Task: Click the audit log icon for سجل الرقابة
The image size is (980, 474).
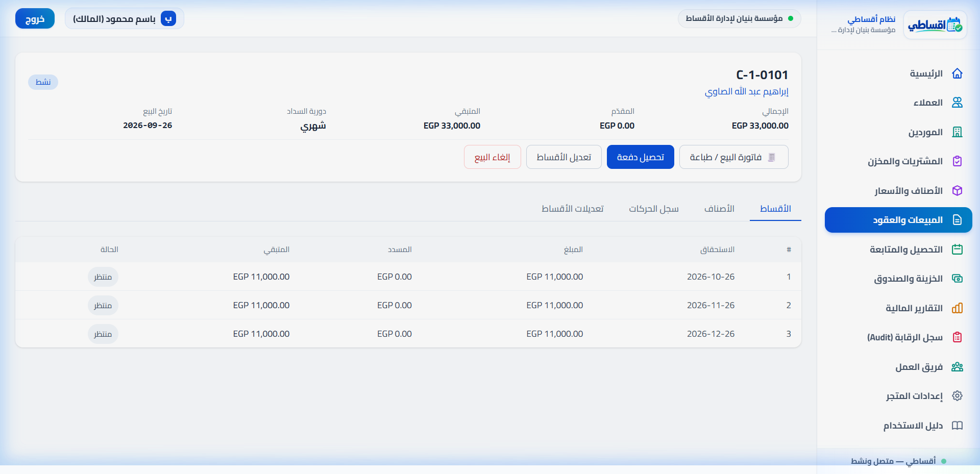Action: [957, 337]
